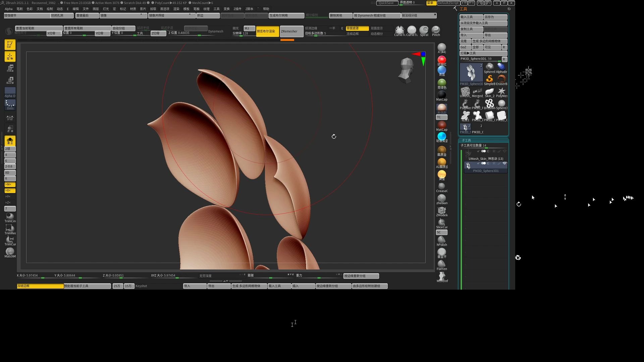Open the A (44) brush picker

[442, 48]
